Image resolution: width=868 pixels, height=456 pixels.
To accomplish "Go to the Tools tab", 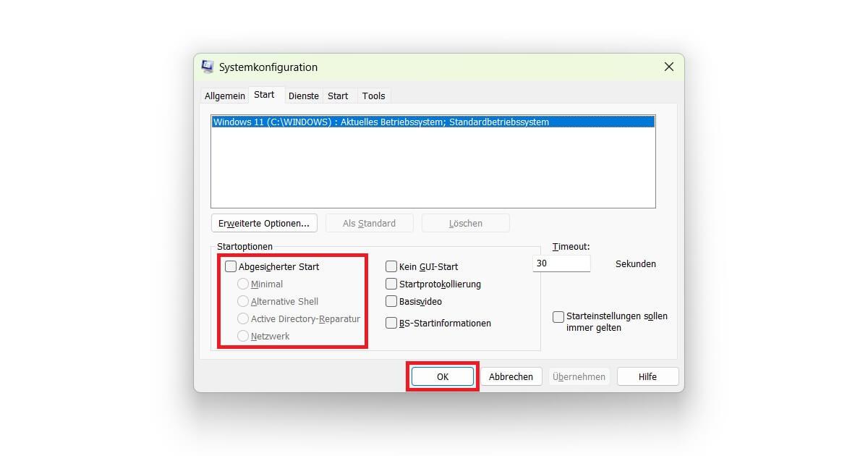I will click(x=373, y=96).
